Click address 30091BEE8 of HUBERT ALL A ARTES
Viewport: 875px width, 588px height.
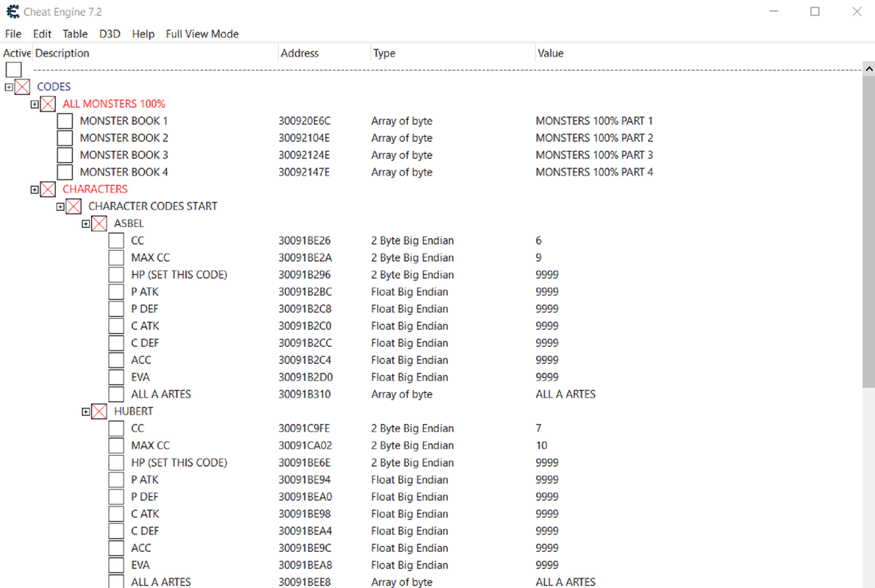pyautogui.click(x=304, y=582)
